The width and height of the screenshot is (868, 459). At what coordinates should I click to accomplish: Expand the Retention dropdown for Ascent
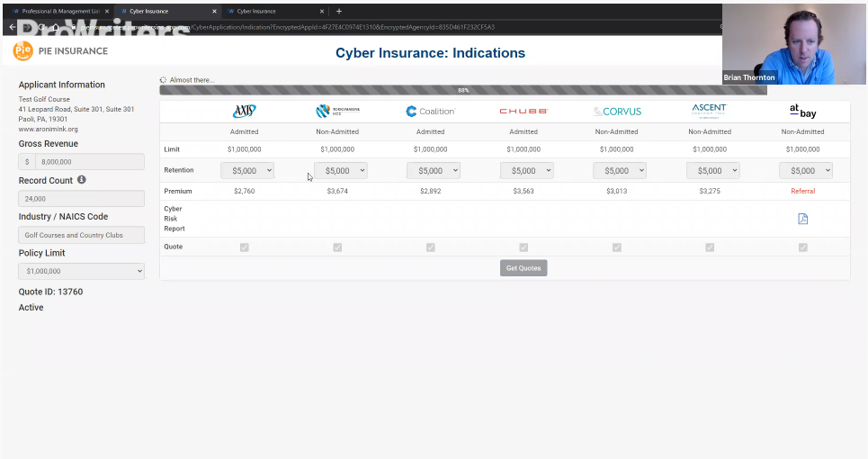click(x=712, y=170)
